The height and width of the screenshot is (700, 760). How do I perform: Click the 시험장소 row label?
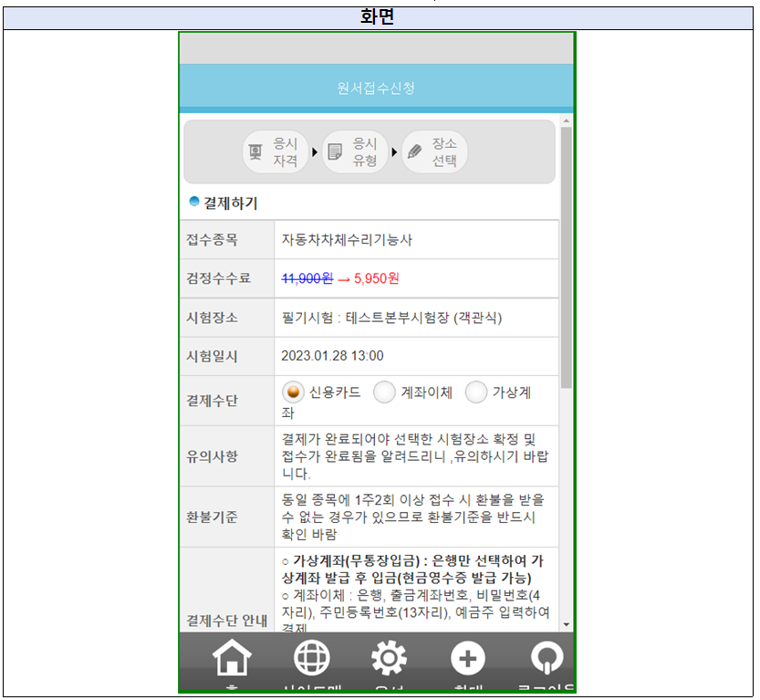pos(213,318)
